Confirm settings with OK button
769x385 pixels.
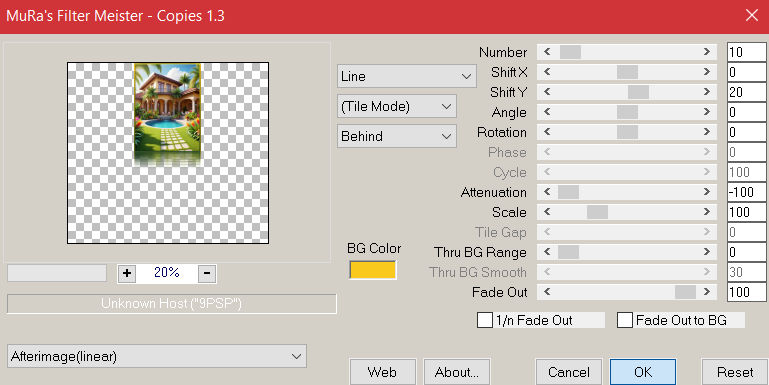click(x=642, y=372)
